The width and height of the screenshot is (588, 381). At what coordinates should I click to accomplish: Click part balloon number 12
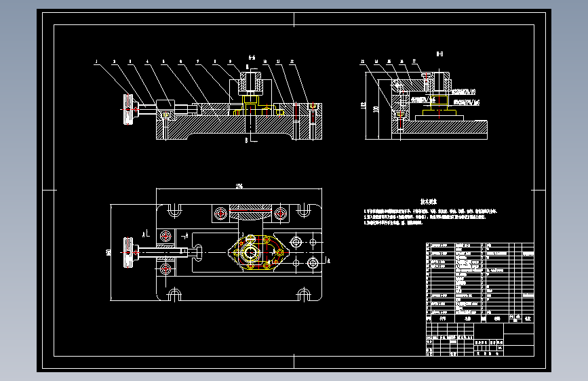292,62
